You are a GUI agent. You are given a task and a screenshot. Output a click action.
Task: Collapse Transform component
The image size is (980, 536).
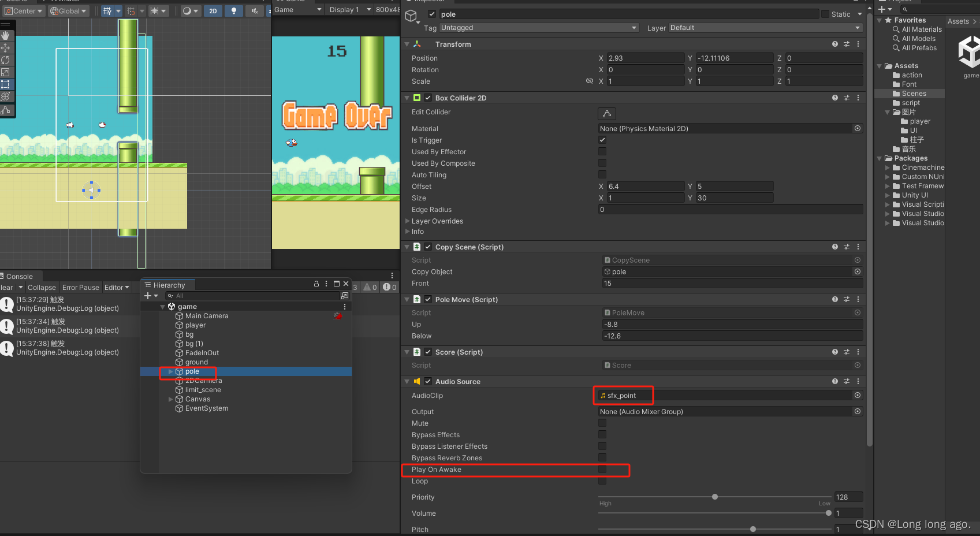pos(407,44)
